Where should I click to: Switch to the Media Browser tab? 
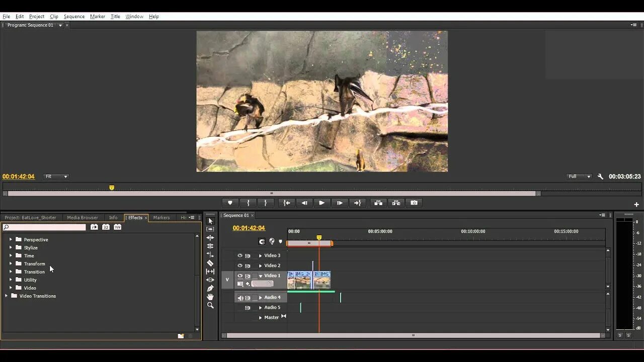83,218
